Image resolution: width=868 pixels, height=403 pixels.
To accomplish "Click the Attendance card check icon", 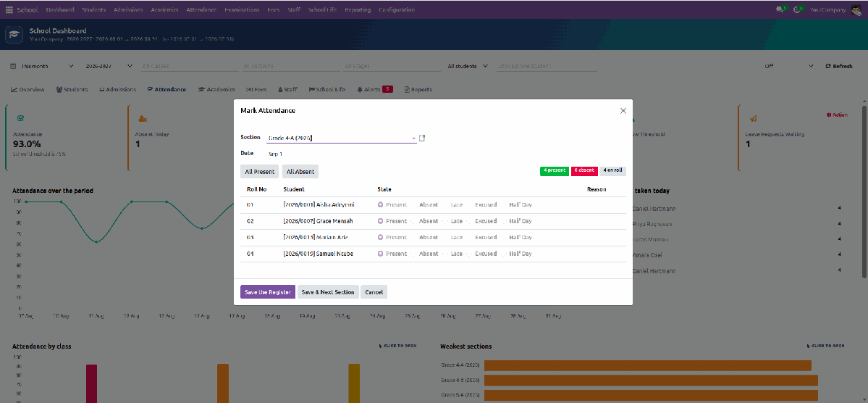I will coord(20,119).
